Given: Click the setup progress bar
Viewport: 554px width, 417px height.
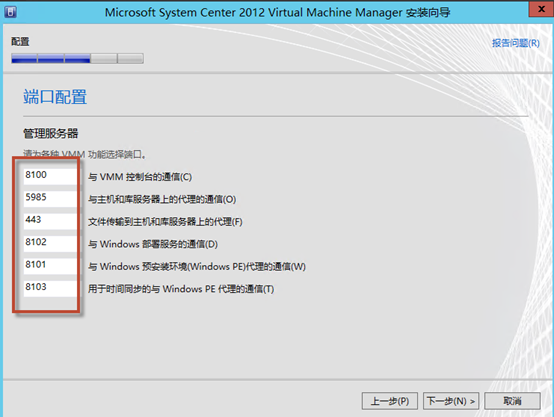Looking at the screenshot, I should (x=77, y=58).
